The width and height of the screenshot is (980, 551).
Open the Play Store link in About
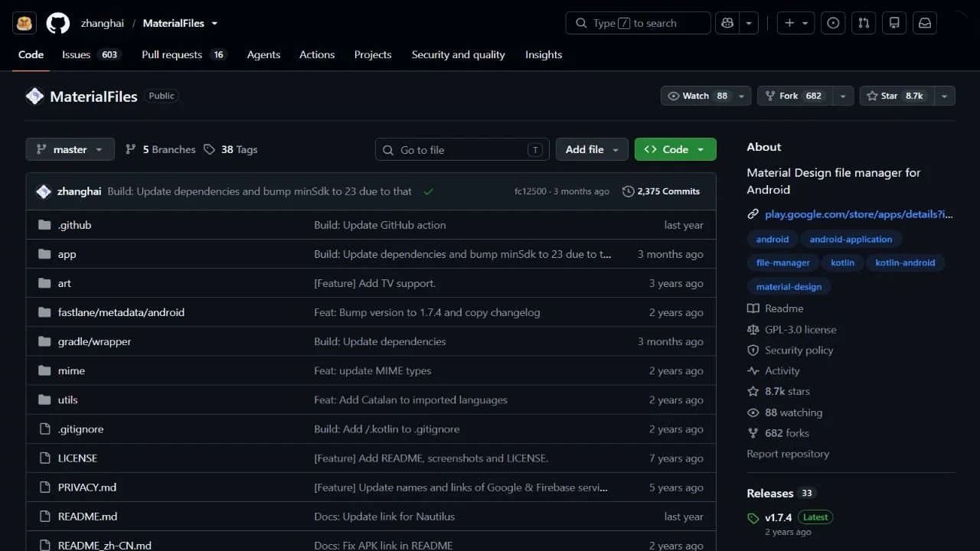coord(859,214)
